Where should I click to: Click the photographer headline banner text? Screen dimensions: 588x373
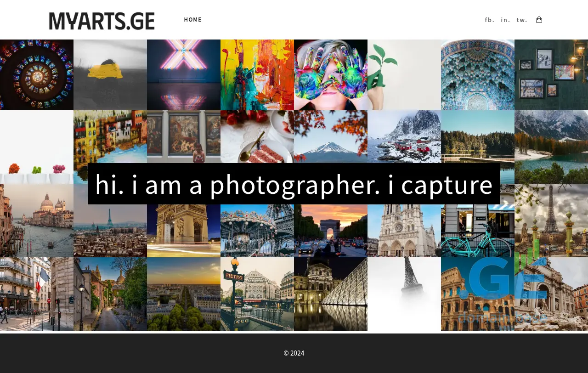pyautogui.click(x=294, y=184)
